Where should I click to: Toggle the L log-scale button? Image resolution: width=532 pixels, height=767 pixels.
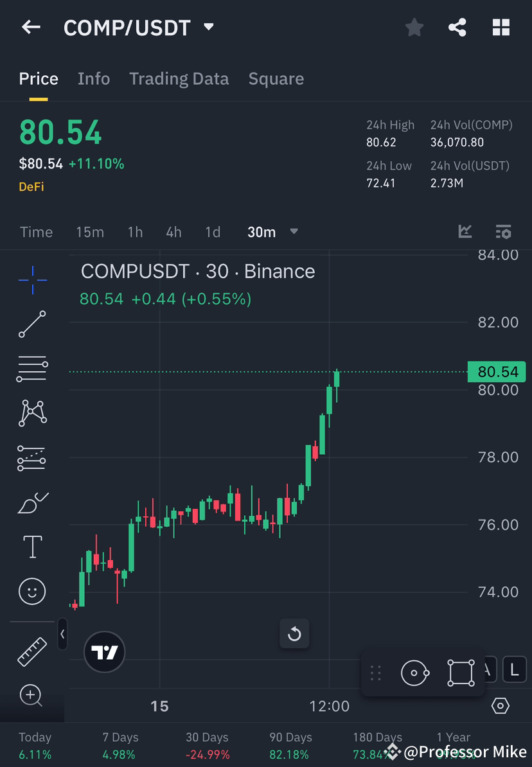tap(514, 669)
